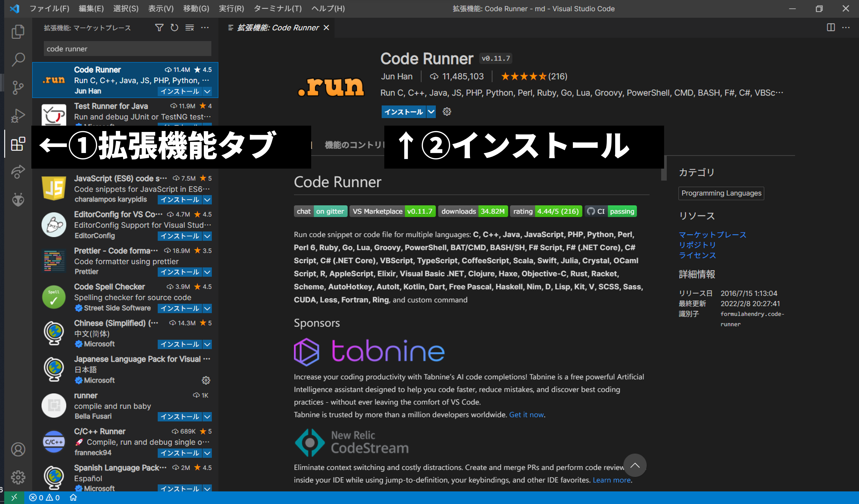859x504 pixels.
Task: Install Code Spell Checker from list
Action: tap(180, 308)
